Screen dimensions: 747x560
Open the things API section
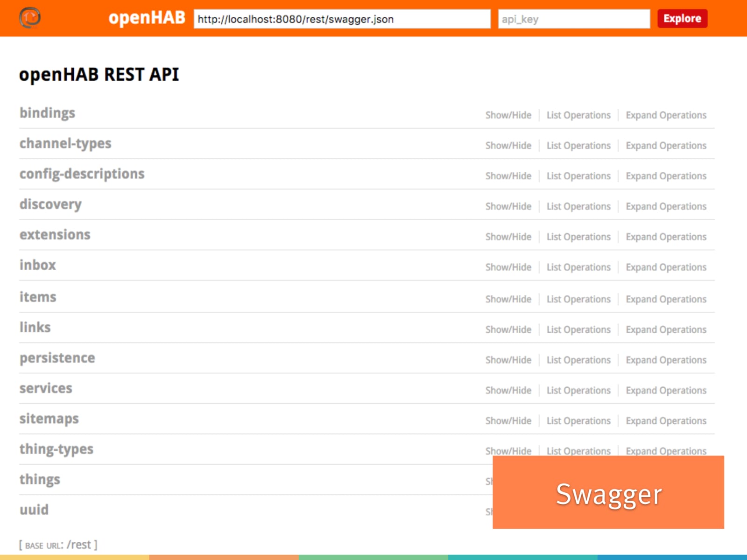pyautogui.click(x=40, y=480)
